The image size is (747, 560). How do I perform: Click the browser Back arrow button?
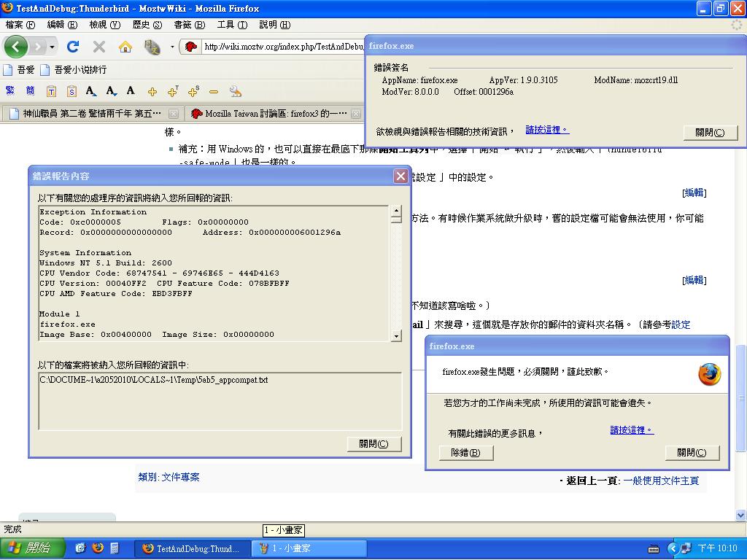16,47
